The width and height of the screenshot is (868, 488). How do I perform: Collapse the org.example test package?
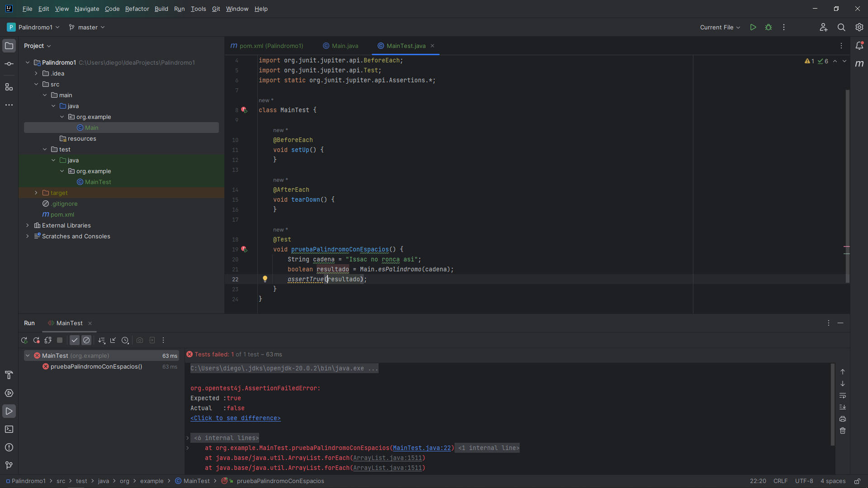pyautogui.click(x=62, y=171)
